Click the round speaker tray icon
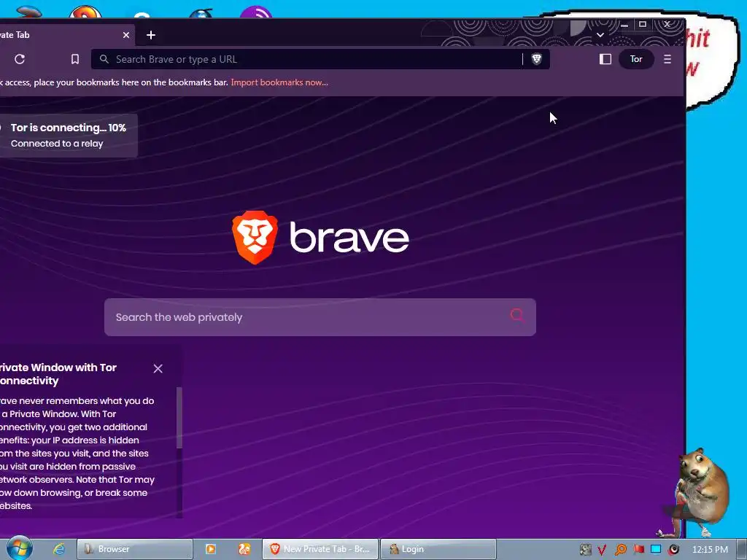 click(x=673, y=550)
